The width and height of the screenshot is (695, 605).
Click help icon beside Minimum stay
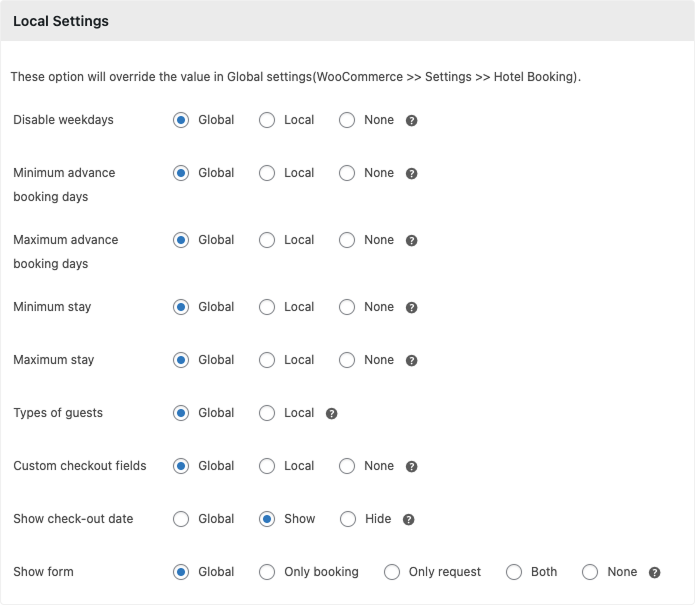point(411,308)
